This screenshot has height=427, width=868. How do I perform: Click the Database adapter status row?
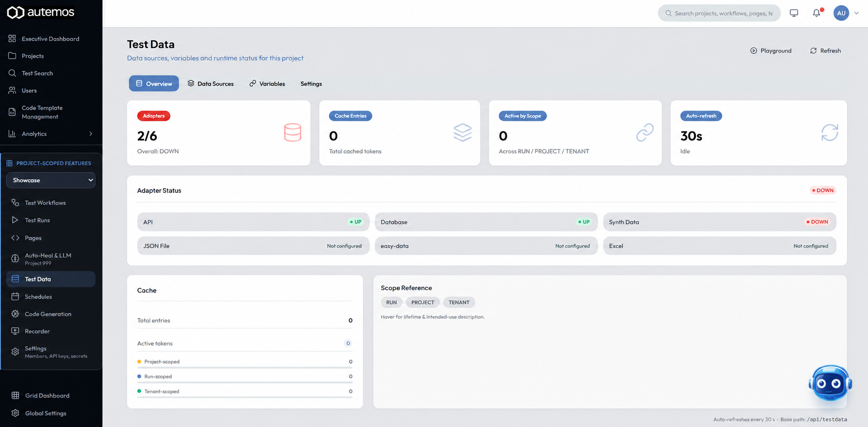[486, 222]
